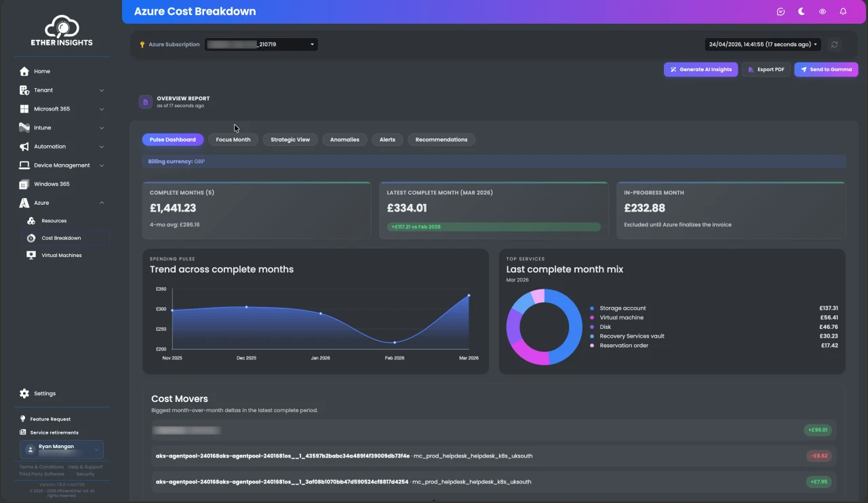Image resolution: width=868 pixels, height=503 pixels.
Task: Expand the Microsoft 365 chevron
Action: (102, 109)
